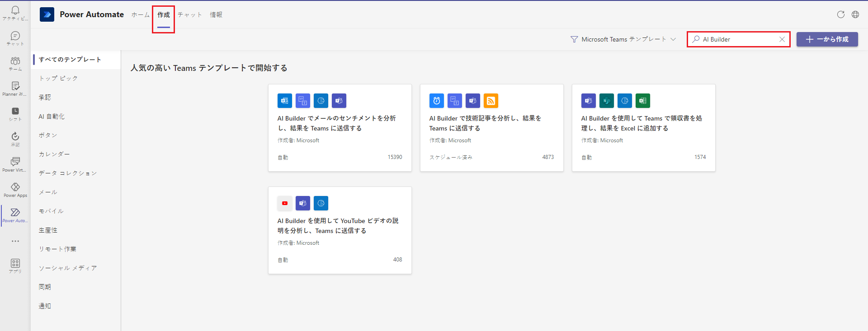Viewport: 868px width, 331px height.
Task: Click the Power Automate title text
Action: tap(92, 14)
